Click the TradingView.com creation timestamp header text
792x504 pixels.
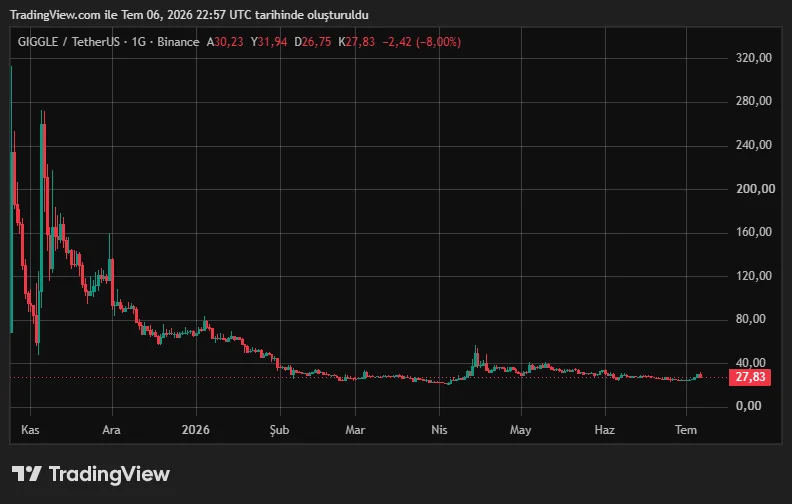[x=189, y=15]
